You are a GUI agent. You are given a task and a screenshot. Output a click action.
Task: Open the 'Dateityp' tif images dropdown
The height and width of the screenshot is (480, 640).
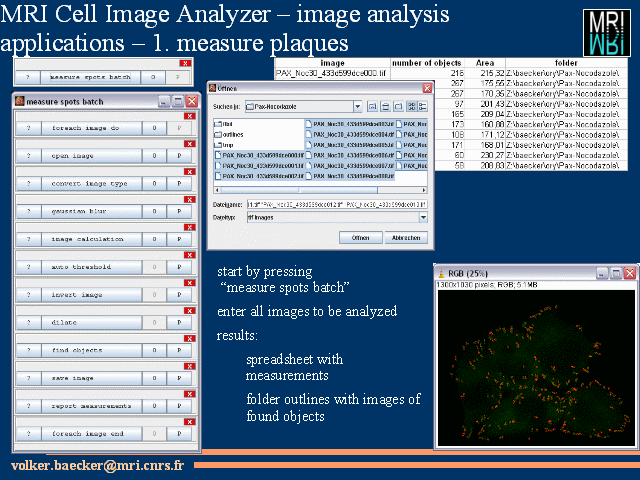(423, 218)
